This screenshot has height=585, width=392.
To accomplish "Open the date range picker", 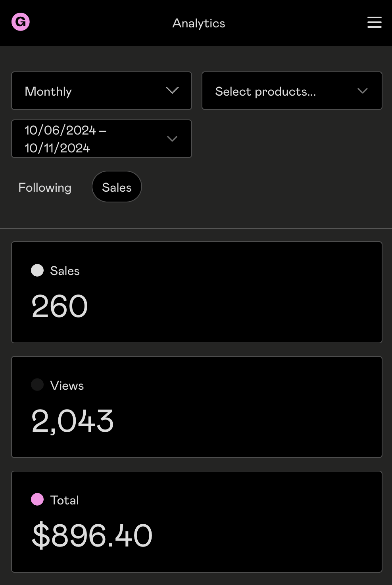I will click(101, 139).
